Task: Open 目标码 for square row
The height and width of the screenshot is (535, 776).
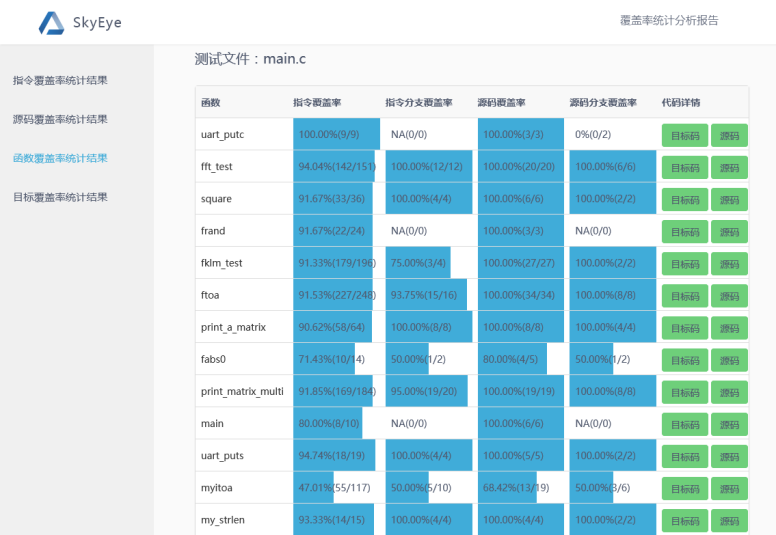Action: [x=685, y=200]
